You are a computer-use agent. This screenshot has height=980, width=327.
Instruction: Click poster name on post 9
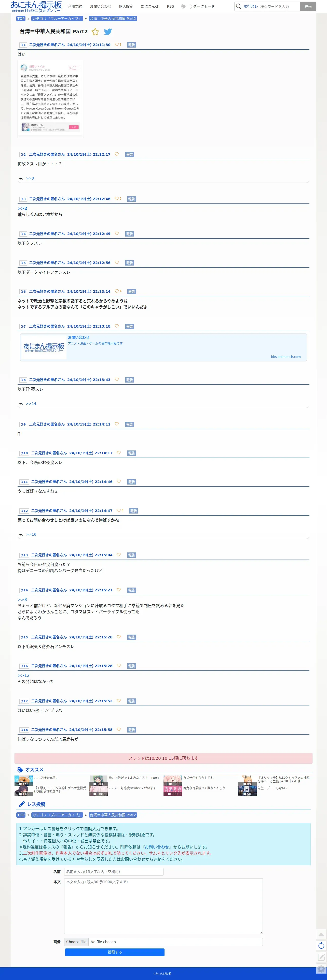pos(47,424)
